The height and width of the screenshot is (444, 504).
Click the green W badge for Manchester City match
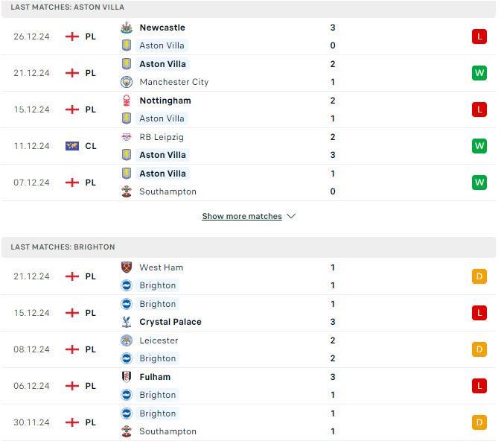[479, 73]
